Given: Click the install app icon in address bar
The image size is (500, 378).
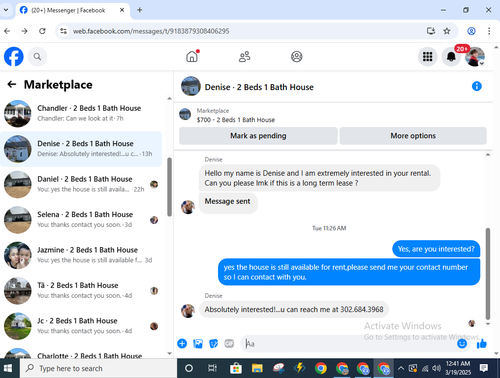Looking at the screenshot, I should (431, 31).
